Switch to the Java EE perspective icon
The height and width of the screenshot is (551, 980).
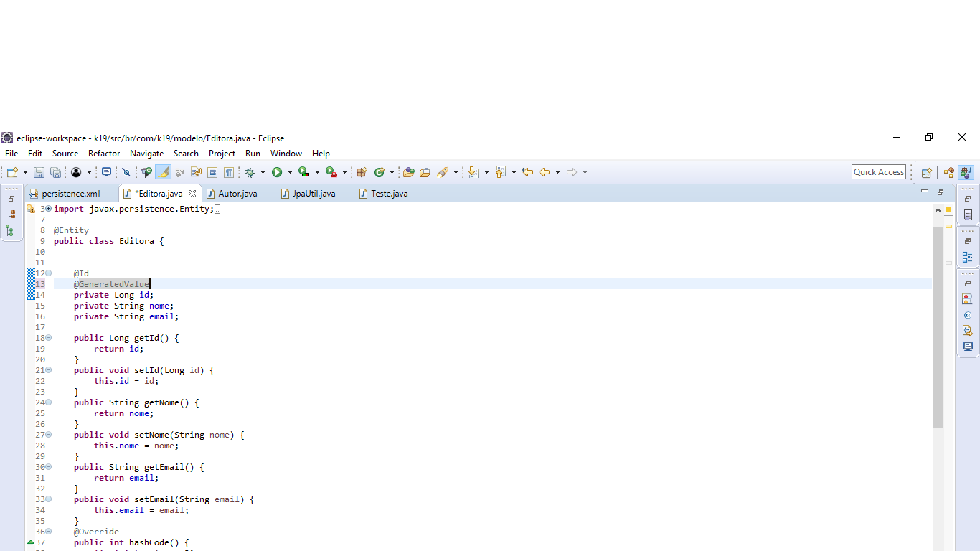[x=949, y=172]
